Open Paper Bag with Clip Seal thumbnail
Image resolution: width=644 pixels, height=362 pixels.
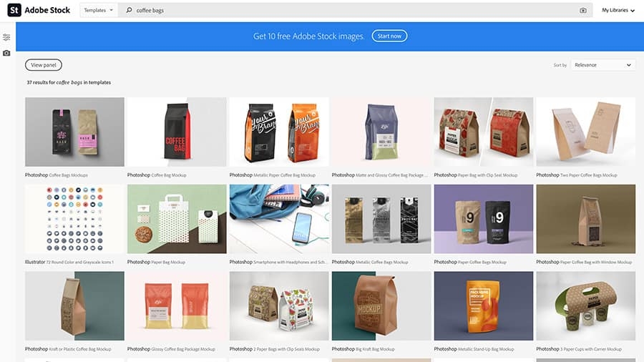[x=484, y=132]
